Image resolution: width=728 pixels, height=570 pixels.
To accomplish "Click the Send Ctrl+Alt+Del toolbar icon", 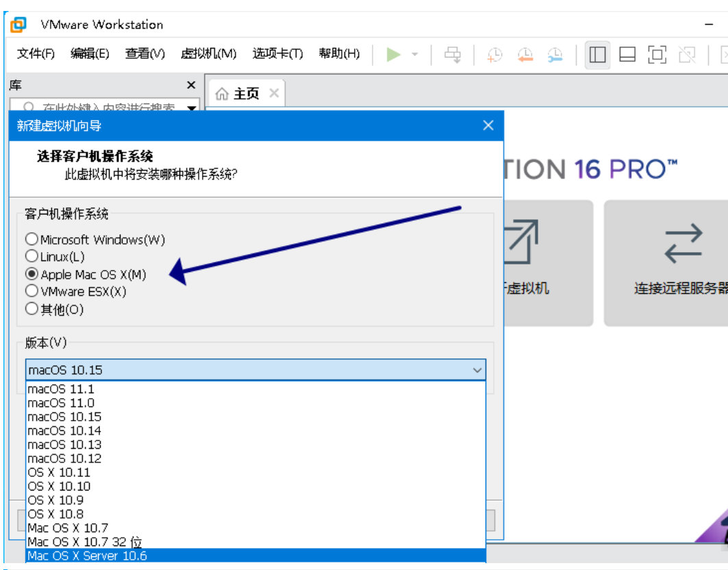I will click(x=453, y=55).
